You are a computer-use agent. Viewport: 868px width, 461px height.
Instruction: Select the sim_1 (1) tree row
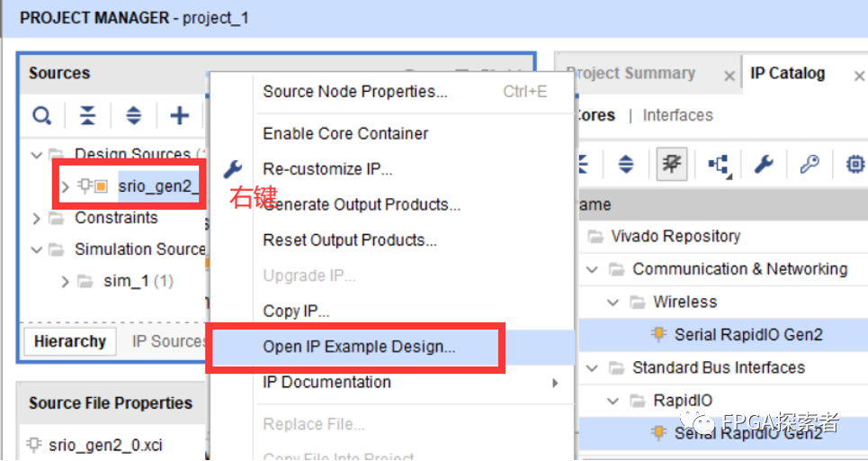click(139, 282)
